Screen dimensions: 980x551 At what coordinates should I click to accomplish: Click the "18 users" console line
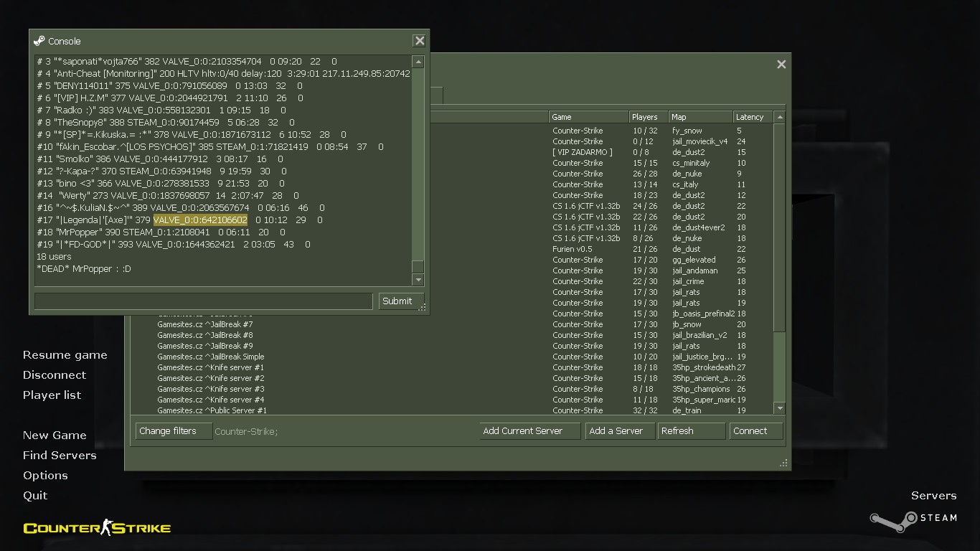[54, 257]
